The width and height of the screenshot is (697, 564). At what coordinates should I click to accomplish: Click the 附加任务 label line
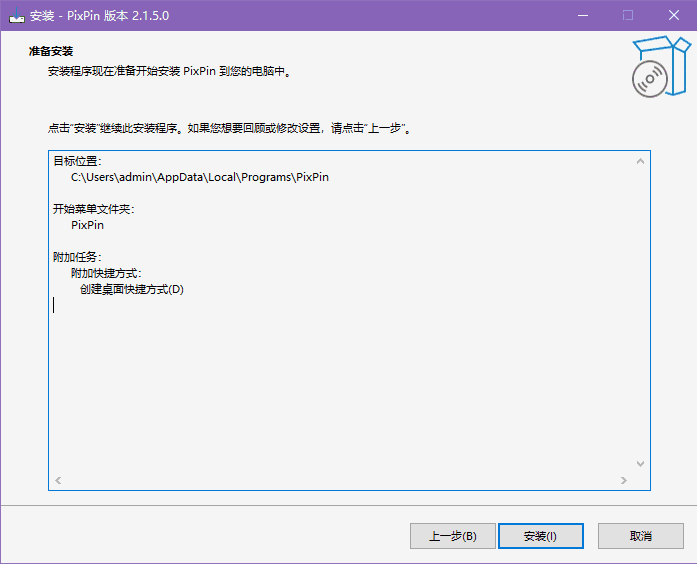click(x=77, y=257)
